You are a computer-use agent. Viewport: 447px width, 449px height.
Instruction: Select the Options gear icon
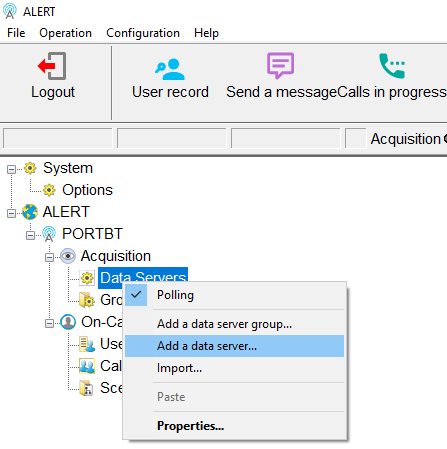click(x=49, y=190)
